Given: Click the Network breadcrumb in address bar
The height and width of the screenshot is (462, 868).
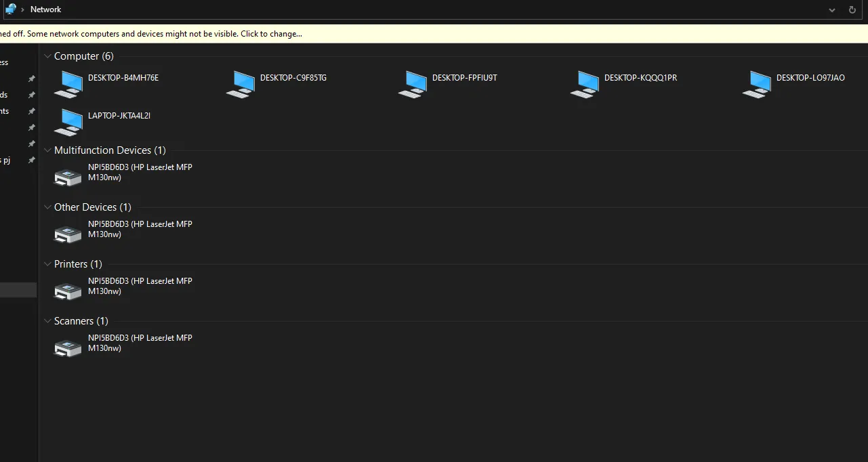Looking at the screenshot, I should coord(45,9).
